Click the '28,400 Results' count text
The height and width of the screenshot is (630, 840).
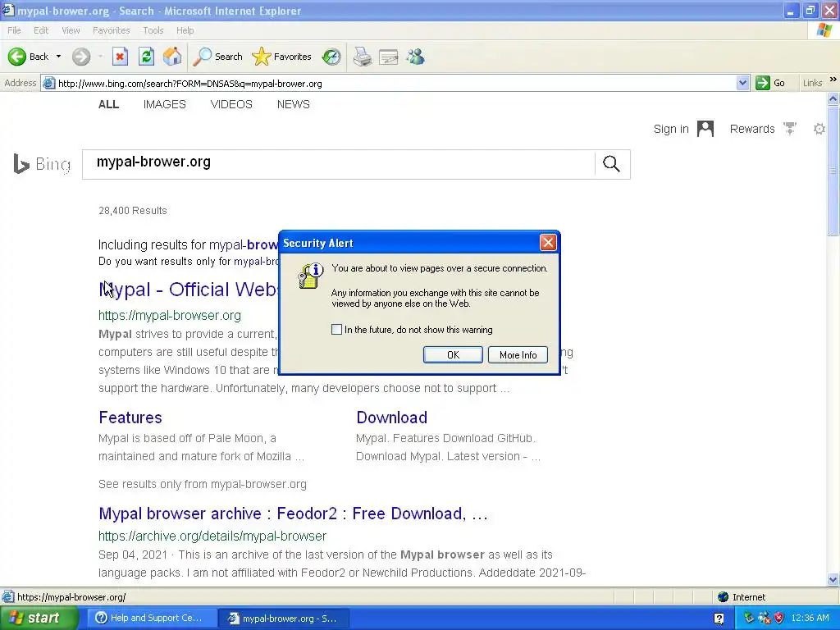point(133,211)
